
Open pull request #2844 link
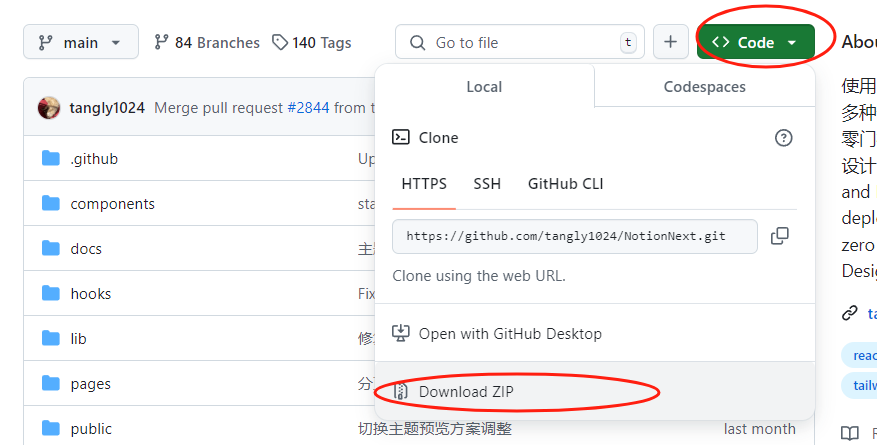point(308,107)
